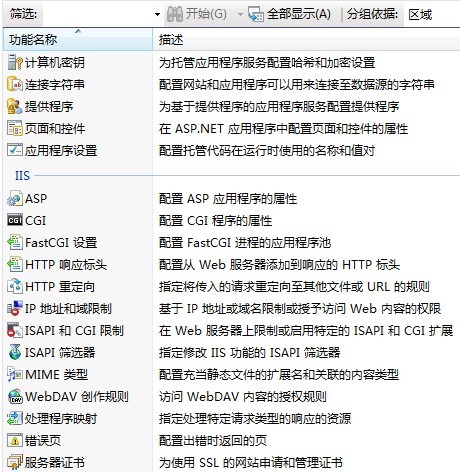Select the MIME 类型 row name
460x472 pixels.
coord(56,375)
